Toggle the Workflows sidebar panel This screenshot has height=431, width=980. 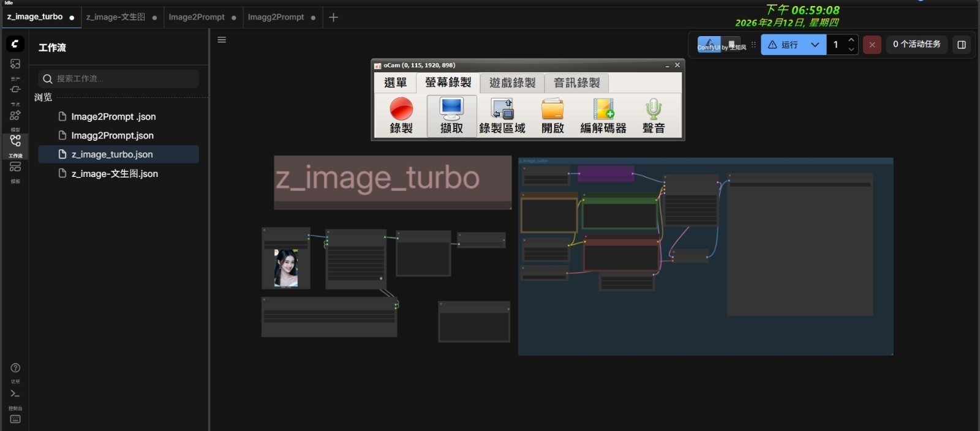click(x=15, y=141)
